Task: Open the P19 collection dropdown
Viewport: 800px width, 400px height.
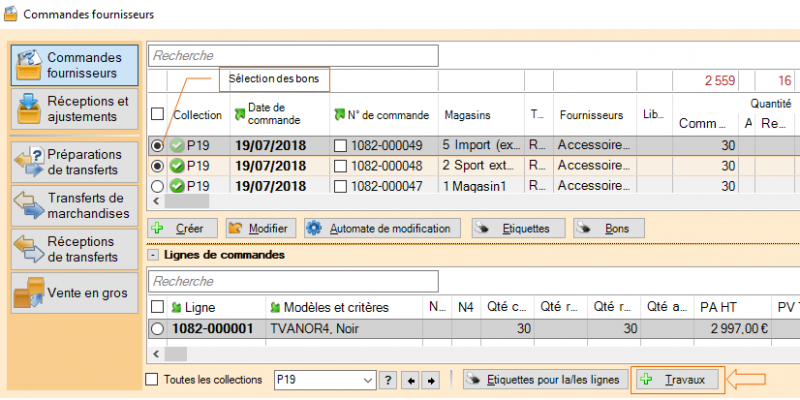Action: (367, 380)
